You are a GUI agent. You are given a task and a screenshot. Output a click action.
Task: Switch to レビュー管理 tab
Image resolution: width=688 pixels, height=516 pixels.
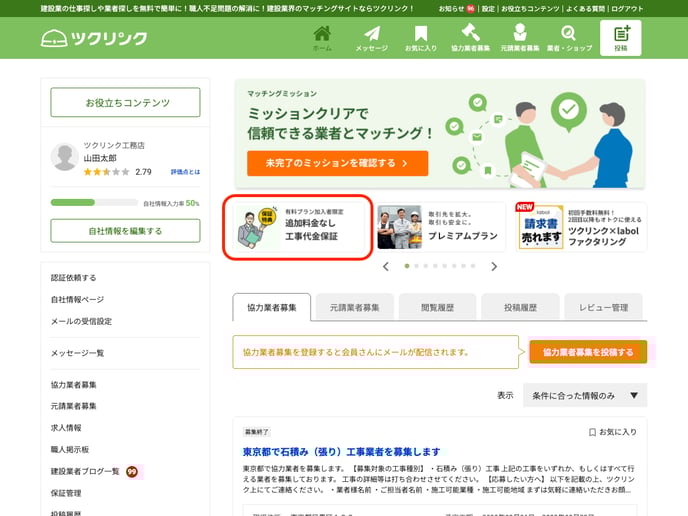click(x=603, y=308)
